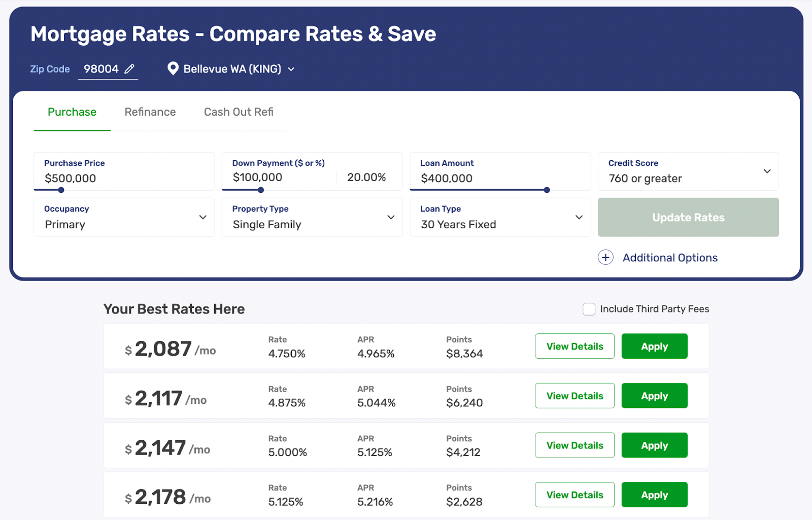
Task: View Details for the 4.750% rate
Action: click(574, 346)
